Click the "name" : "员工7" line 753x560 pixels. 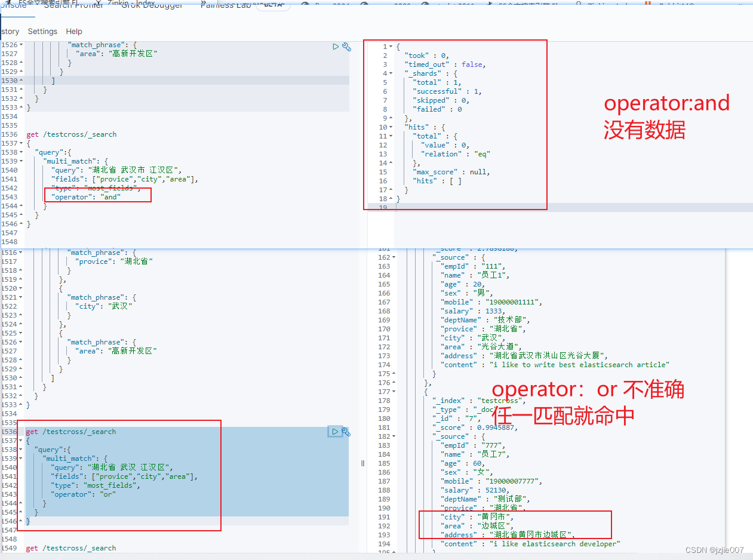click(x=476, y=454)
